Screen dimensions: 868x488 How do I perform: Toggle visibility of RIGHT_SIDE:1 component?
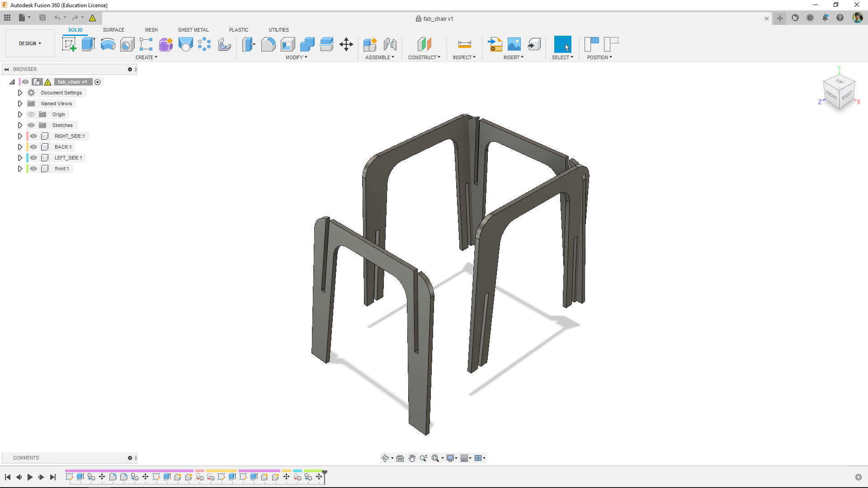click(x=33, y=136)
